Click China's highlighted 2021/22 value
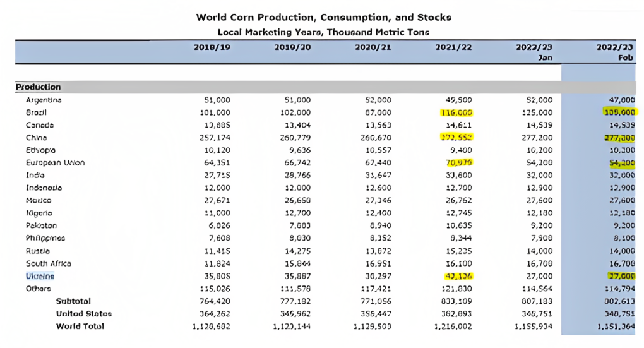 click(x=456, y=138)
